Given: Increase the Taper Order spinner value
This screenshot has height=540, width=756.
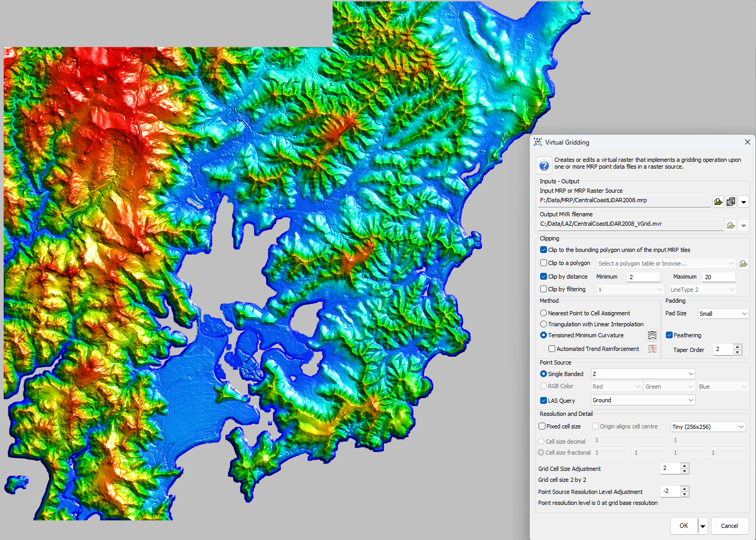Looking at the screenshot, I should coord(738,347).
